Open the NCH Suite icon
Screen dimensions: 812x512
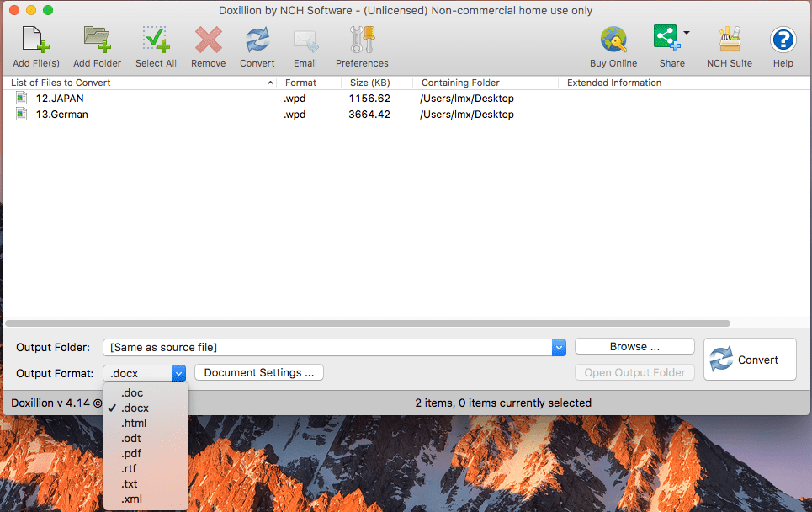(x=730, y=40)
